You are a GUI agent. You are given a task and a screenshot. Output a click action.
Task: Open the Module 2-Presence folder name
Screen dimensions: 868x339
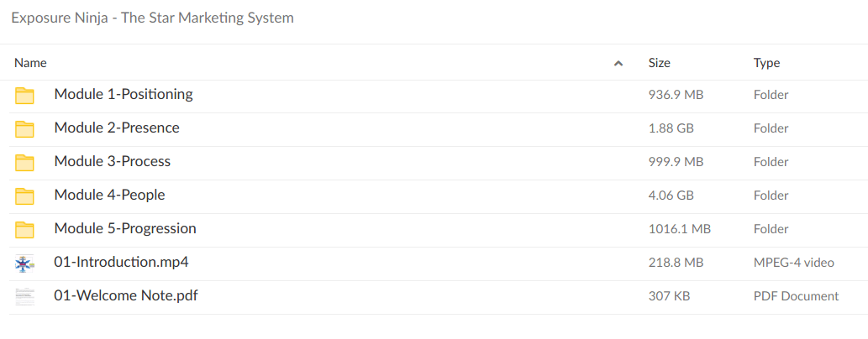click(x=117, y=128)
